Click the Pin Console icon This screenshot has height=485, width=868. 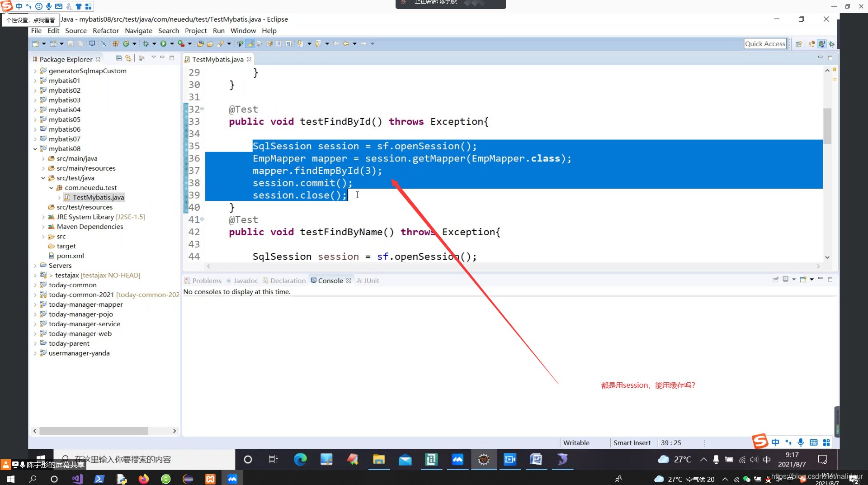(775, 280)
